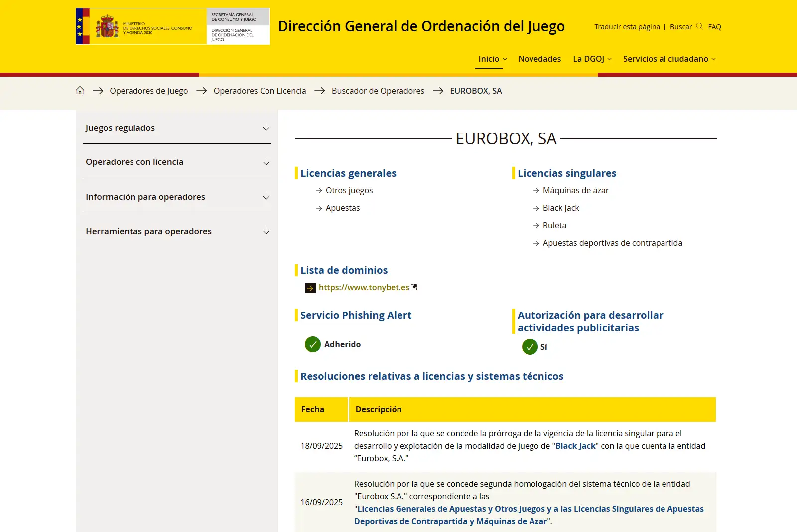Click the Dirección General de Ordenación del Juego title
The height and width of the screenshot is (532, 797).
pos(421,26)
